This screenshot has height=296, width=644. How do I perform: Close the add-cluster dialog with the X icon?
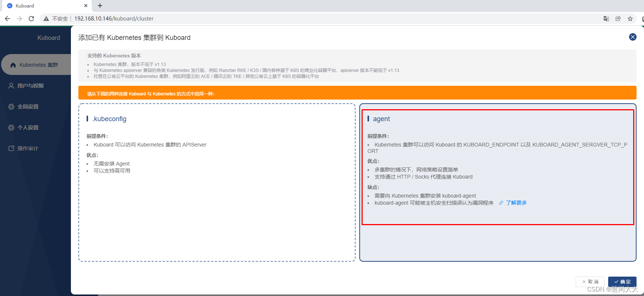click(x=632, y=37)
